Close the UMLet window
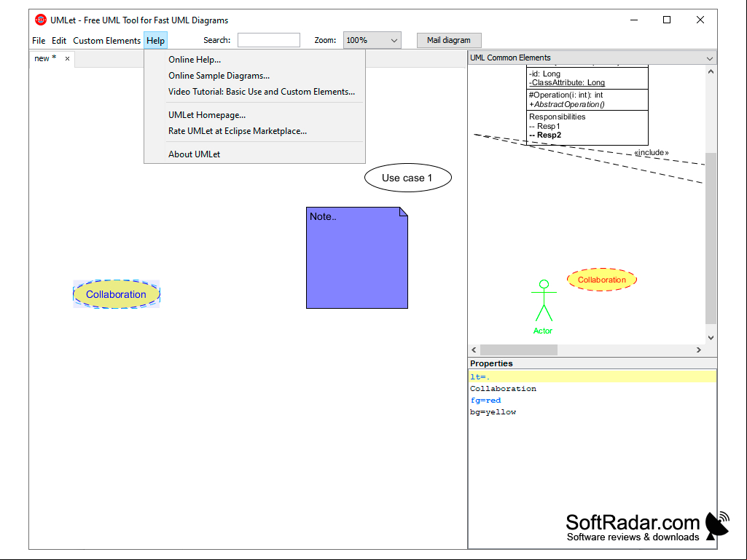Image resolution: width=747 pixels, height=560 pixels. 700,20
